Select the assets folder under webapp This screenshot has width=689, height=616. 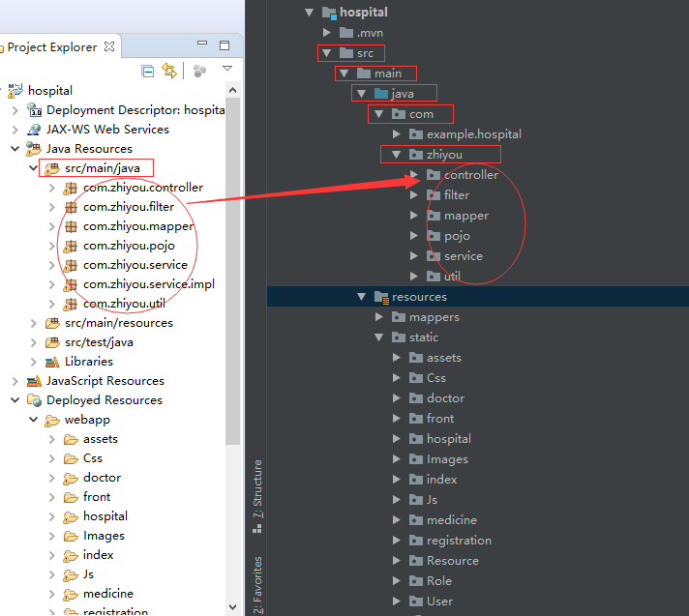(101, 439)
